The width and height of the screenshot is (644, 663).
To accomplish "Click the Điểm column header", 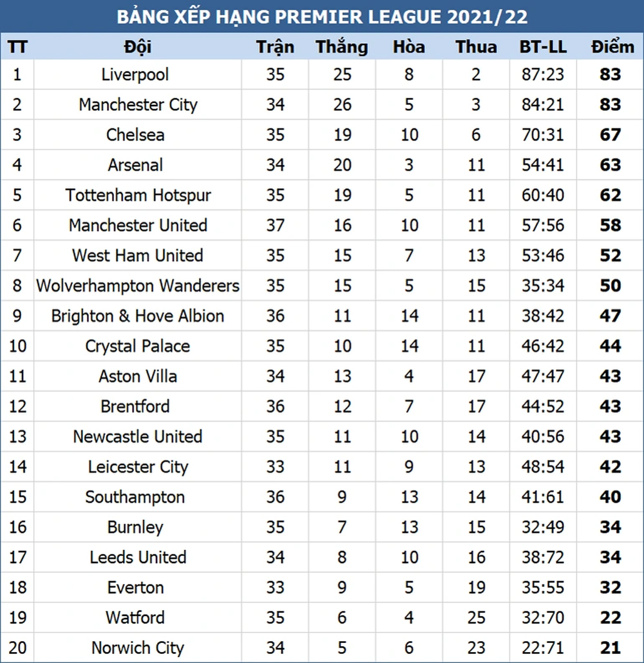I will pyautogui.click(x=612, y=46).
